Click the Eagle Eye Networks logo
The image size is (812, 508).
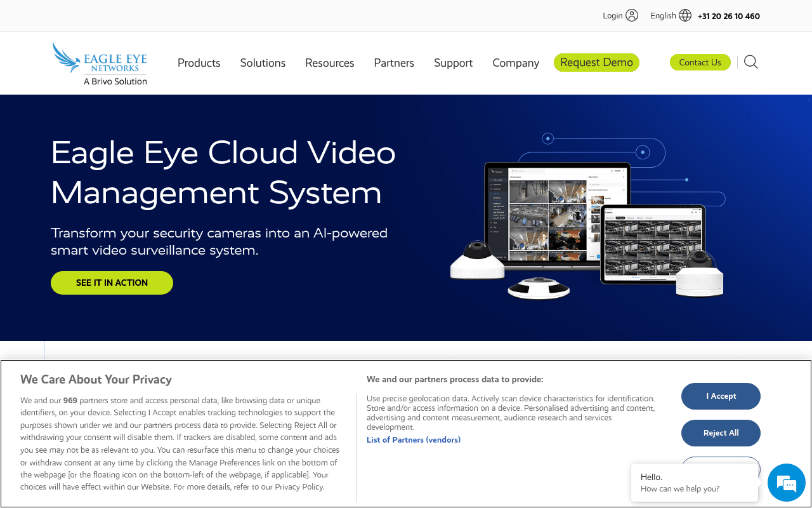(100, 63)
